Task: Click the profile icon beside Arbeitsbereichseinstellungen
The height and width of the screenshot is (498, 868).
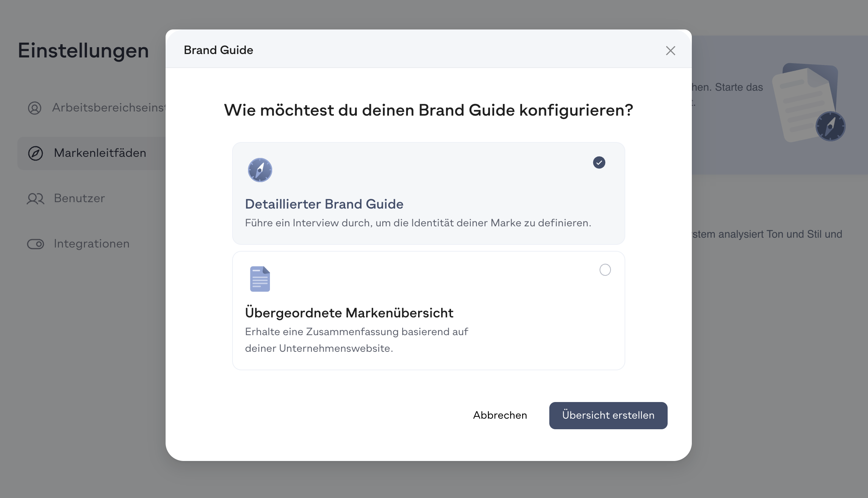Action: click(35, 108)
